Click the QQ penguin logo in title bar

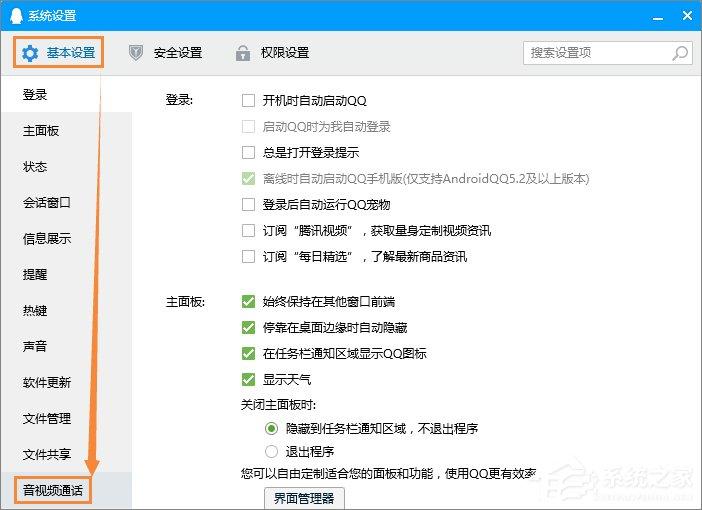17,16
